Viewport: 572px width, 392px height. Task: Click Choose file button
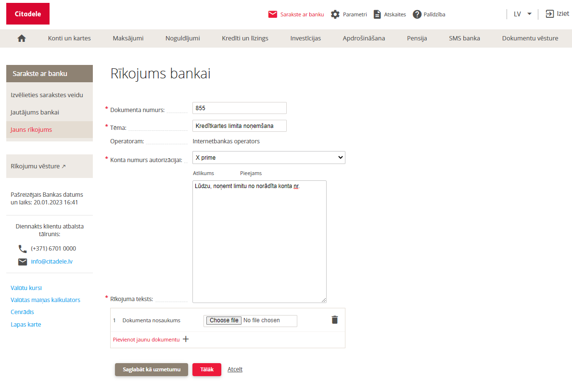(224, 320)
